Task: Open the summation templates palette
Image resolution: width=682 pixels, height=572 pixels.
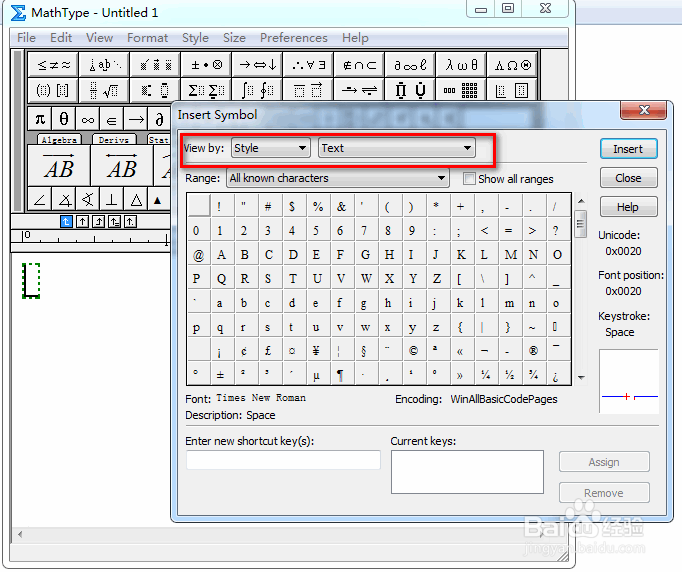Action: point(206,90)
